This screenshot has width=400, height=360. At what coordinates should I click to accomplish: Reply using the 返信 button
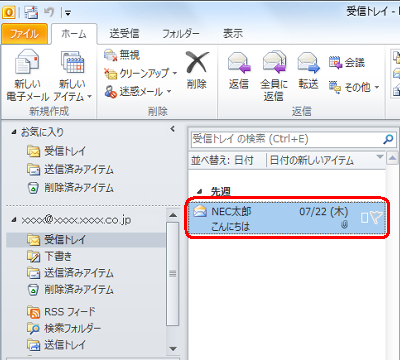[239, 70]
